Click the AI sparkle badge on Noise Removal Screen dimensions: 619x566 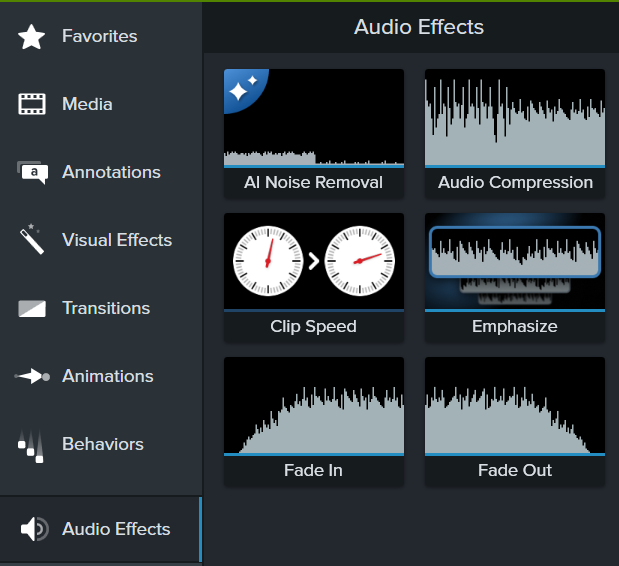[238, 87]
